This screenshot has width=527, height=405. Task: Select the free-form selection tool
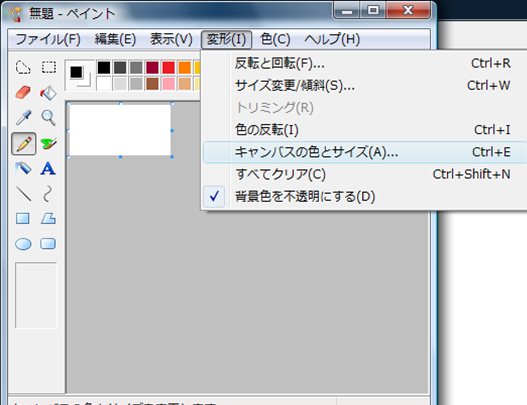click(23, 68)
